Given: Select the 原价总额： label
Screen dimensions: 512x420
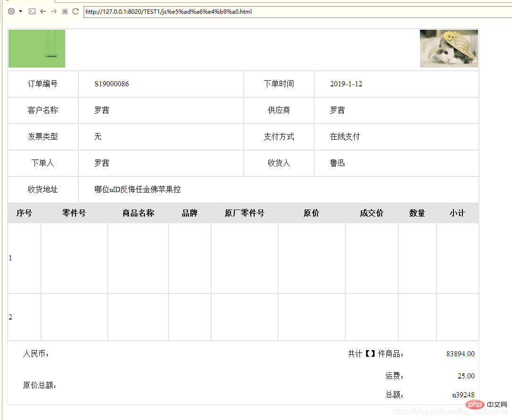Looking at the screenshot, I should click(40, 386).
